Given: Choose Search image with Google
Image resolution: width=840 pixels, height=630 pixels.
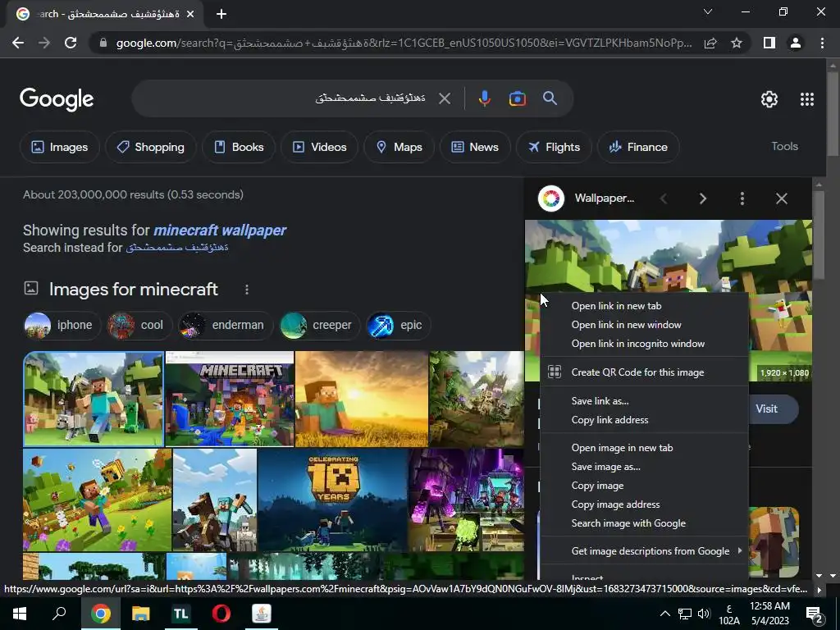Looking at the screenshot, I should (x=645, y=523).
